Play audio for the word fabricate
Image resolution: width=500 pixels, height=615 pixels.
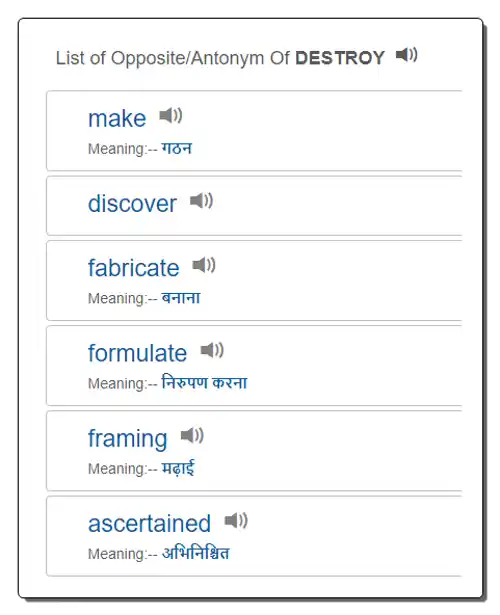click(x=204, y=265)
